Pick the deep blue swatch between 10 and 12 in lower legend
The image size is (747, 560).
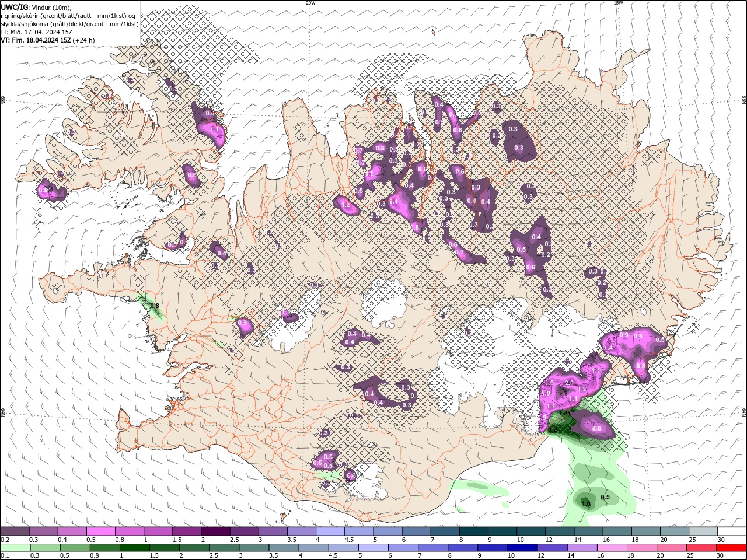[523, 548]
